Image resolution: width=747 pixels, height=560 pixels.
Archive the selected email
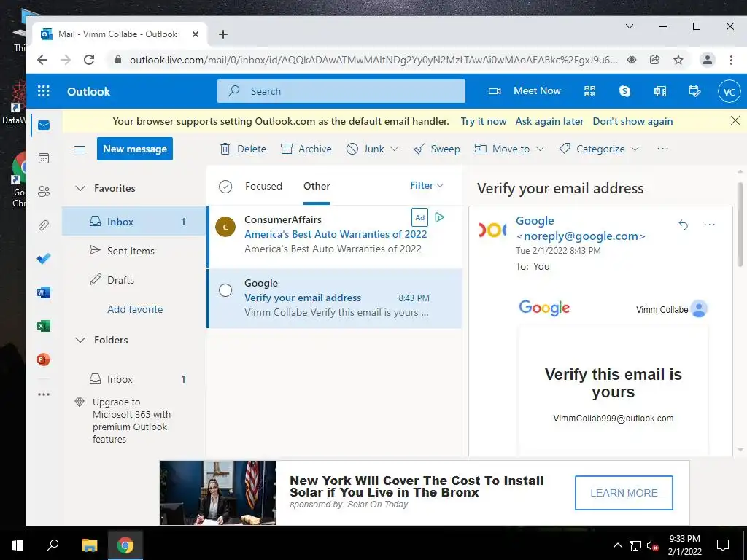(x=306, y=149)
